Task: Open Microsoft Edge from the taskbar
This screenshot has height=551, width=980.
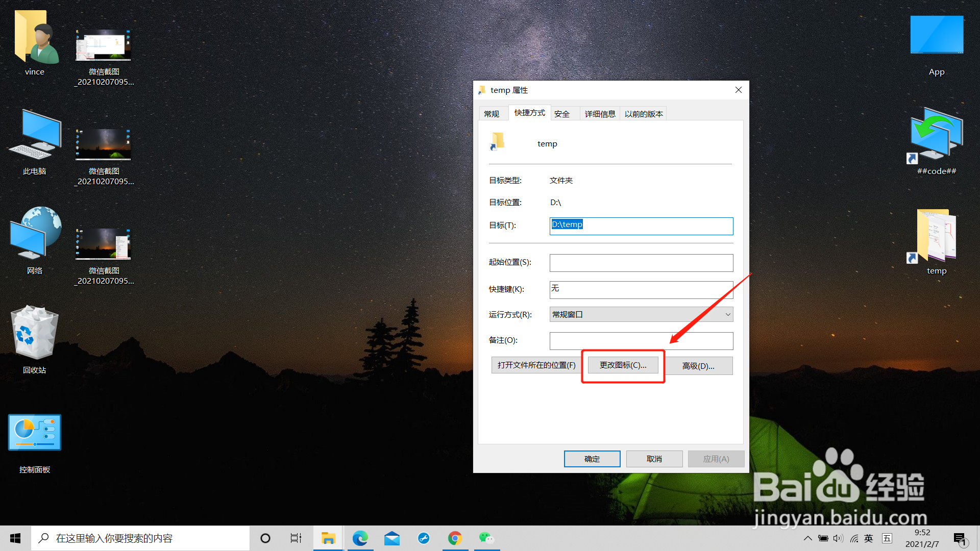Action: click(x=360, y=538)
